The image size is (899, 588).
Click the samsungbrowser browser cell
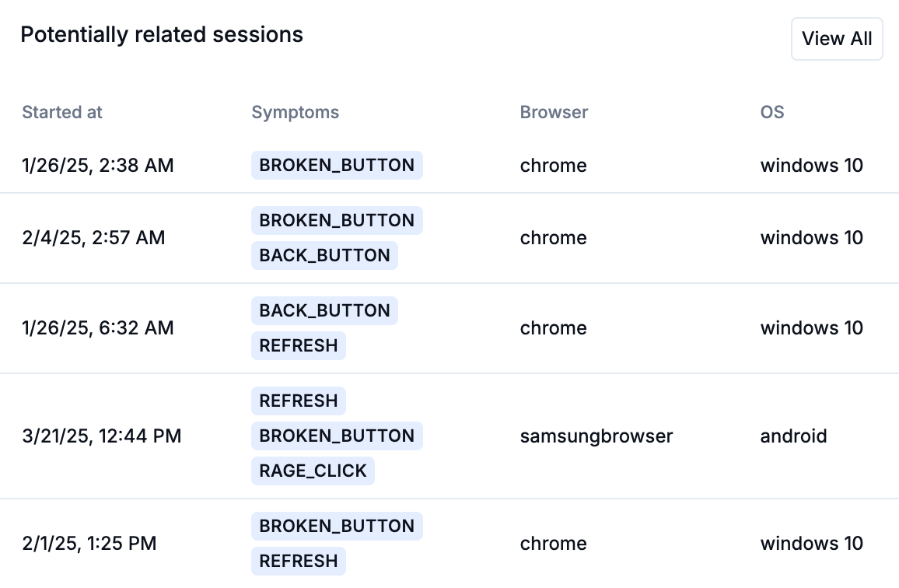(596, 436)
